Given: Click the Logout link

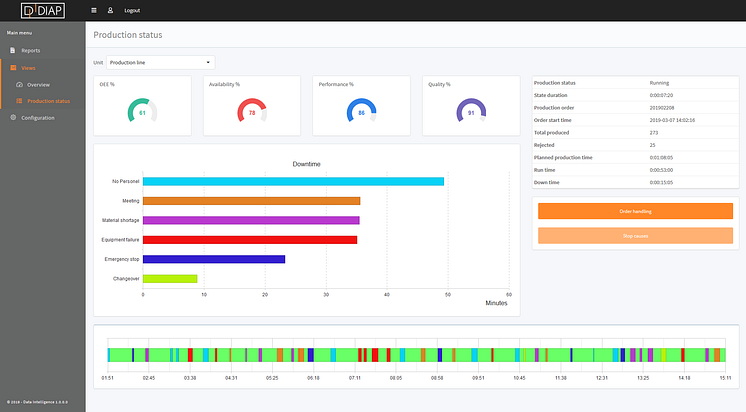Looking at the screenshot, I should coord(132,10).
